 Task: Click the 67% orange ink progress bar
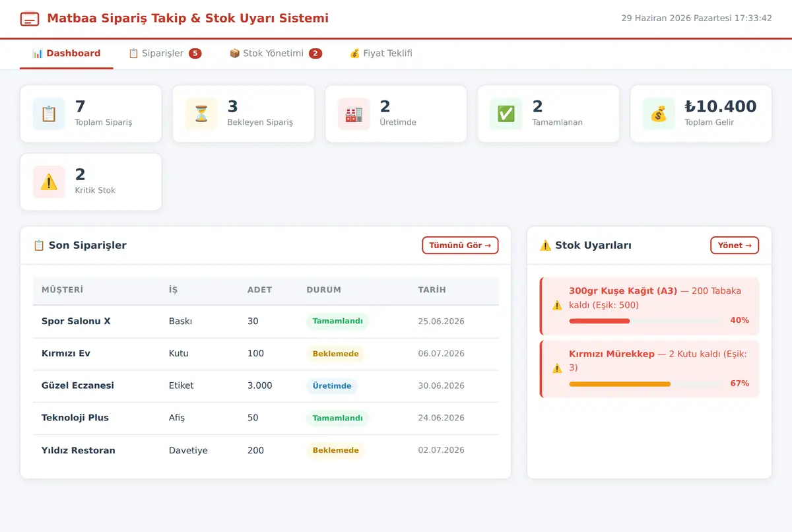point(645,383)
